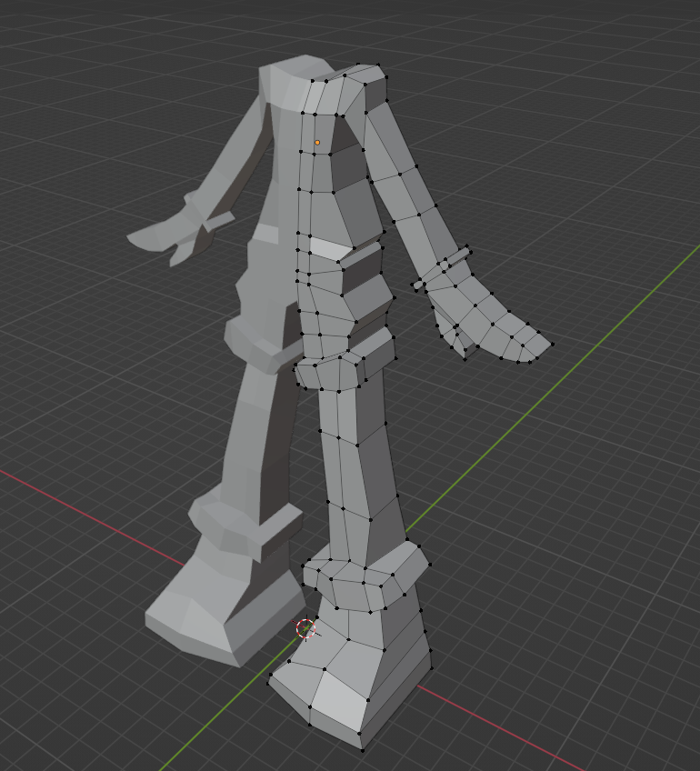Select the wristband on the wireframed arm
This screenshot has height=771, width=700.
(444, 266)
